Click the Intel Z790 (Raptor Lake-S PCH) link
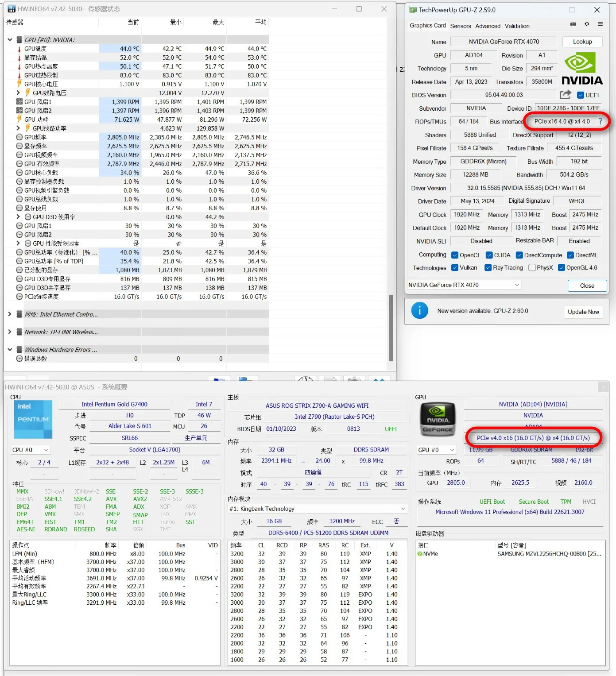The height and width of the screenshot is (676, 616). (x=335, y=417)
